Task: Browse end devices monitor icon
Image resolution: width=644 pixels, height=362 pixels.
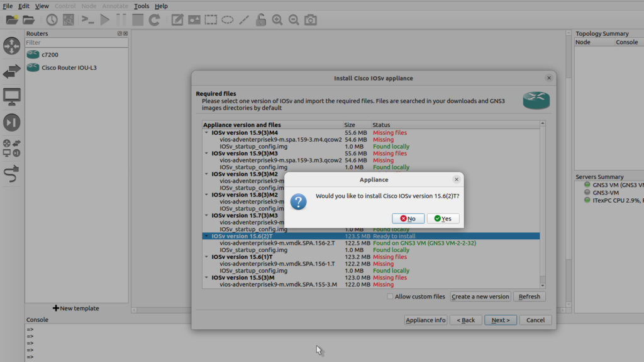Action: 11,96
